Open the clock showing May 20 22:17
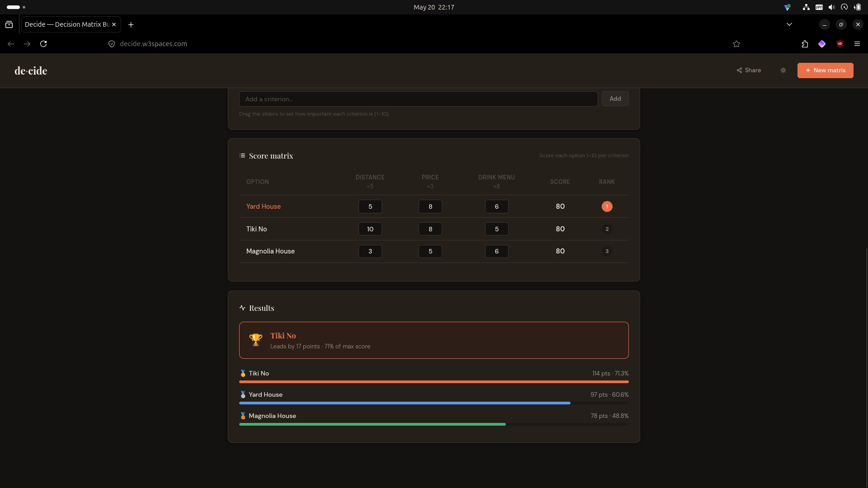 [x=434, y=7]
